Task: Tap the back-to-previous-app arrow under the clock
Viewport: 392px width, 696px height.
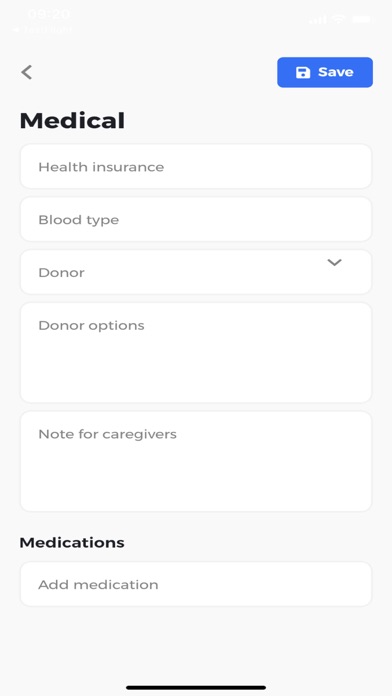Action: point(16,30)
